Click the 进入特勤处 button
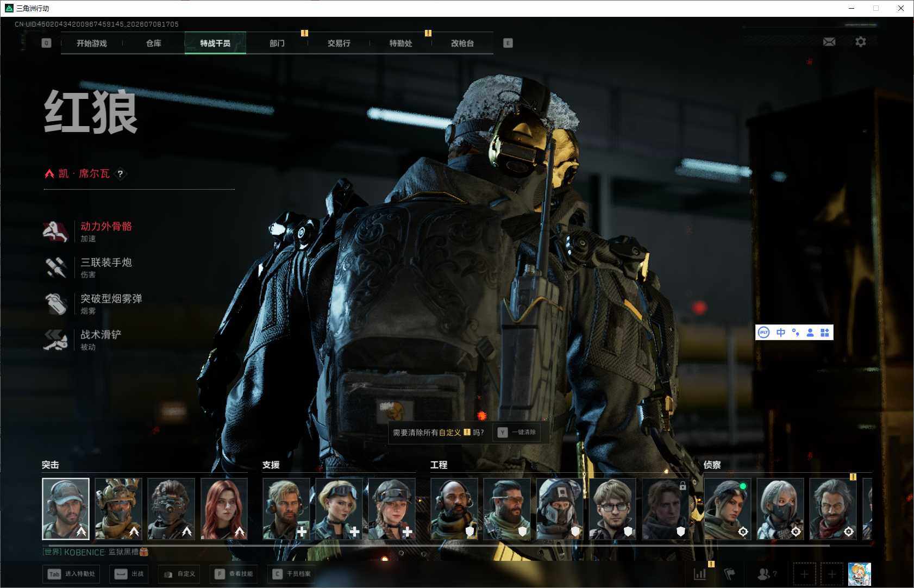The height and width of the screenshot is (588, 914). pos(72,574)
